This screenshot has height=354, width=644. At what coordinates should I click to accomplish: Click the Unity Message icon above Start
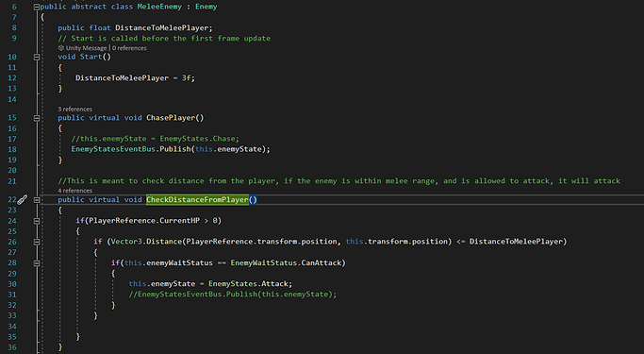coord(61,48)
